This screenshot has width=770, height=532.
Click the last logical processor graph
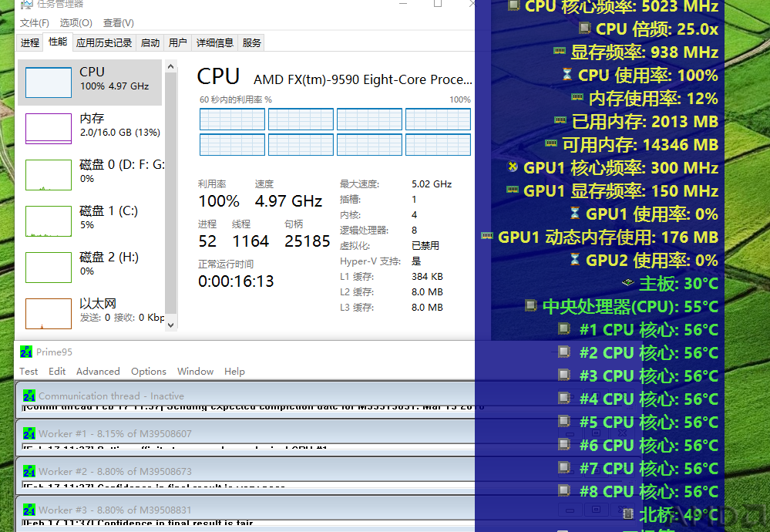click(x=438, y=145)
